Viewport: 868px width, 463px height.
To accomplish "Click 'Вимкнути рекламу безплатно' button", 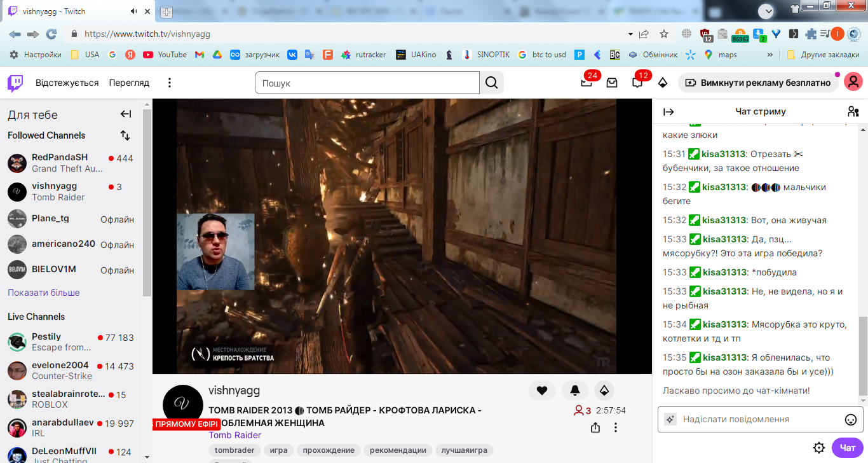I will coord(759,83).
